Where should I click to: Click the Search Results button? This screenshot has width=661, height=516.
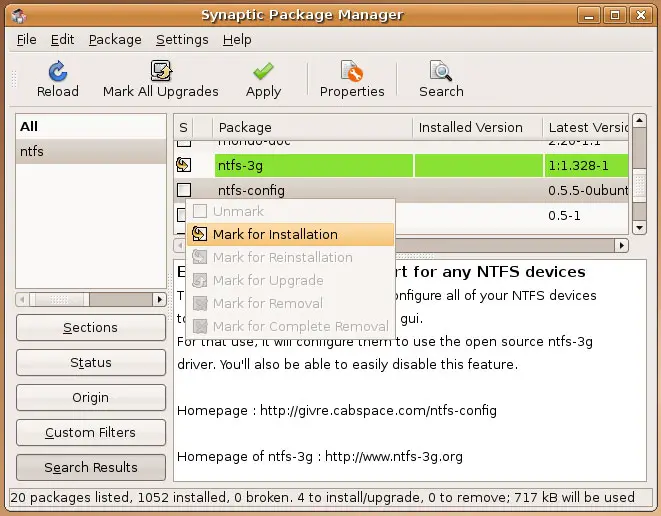[x=91, y=468]
